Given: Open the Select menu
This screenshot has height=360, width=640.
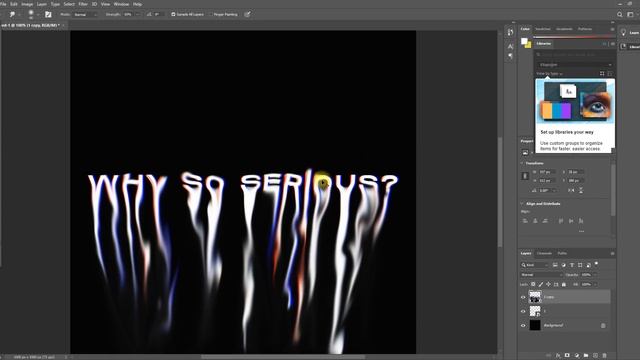Looking at the screenshot, I should click(x=69, y=4).
